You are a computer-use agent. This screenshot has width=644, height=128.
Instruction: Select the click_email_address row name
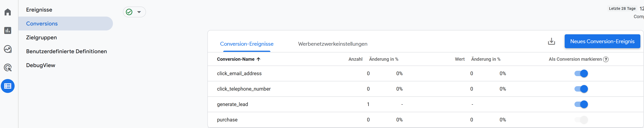[239, 73]
